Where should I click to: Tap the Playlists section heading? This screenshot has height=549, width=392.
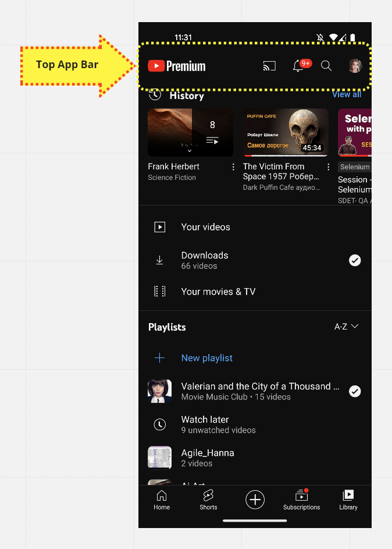(x=167, y=327)
